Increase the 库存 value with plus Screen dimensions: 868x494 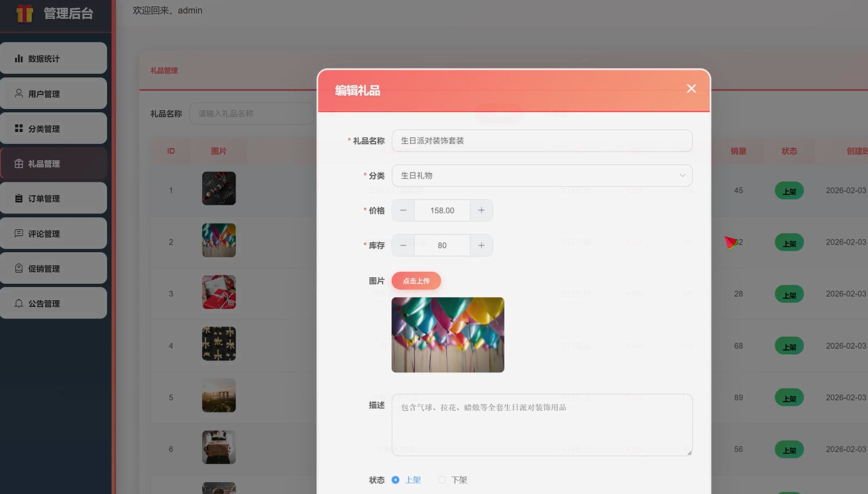(481, 246)
